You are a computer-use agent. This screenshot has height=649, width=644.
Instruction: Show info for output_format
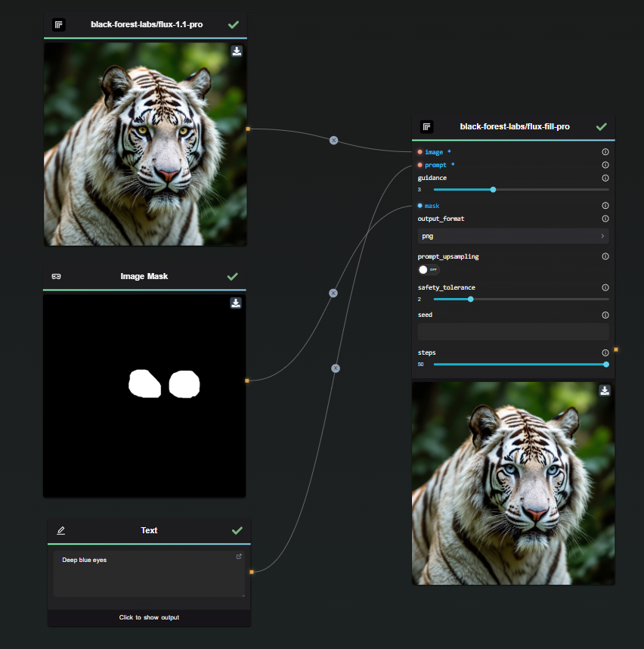click(605, 219)
